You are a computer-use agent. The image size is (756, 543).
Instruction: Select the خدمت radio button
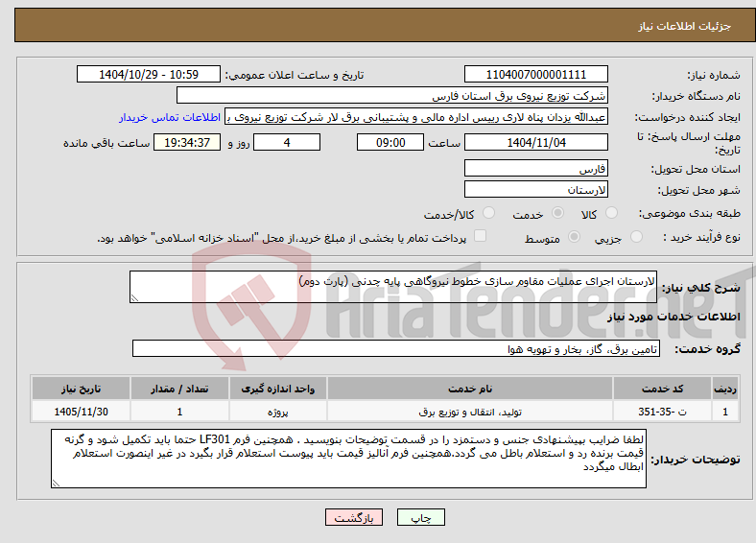pos(557,213)
